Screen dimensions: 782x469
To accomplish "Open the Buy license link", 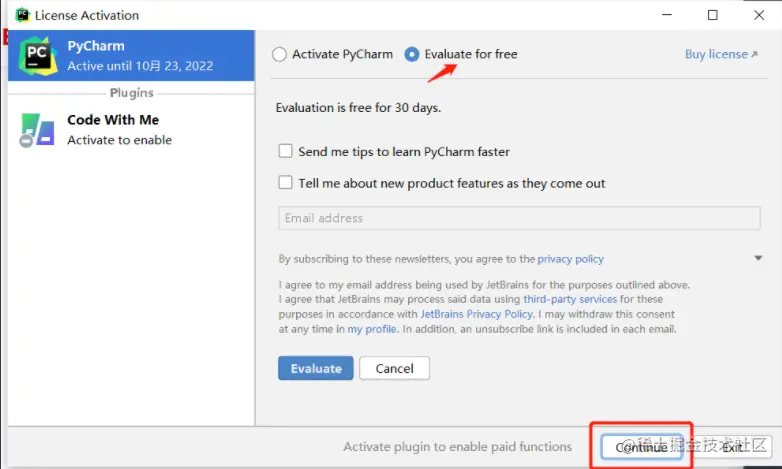I will coord(721,54).
